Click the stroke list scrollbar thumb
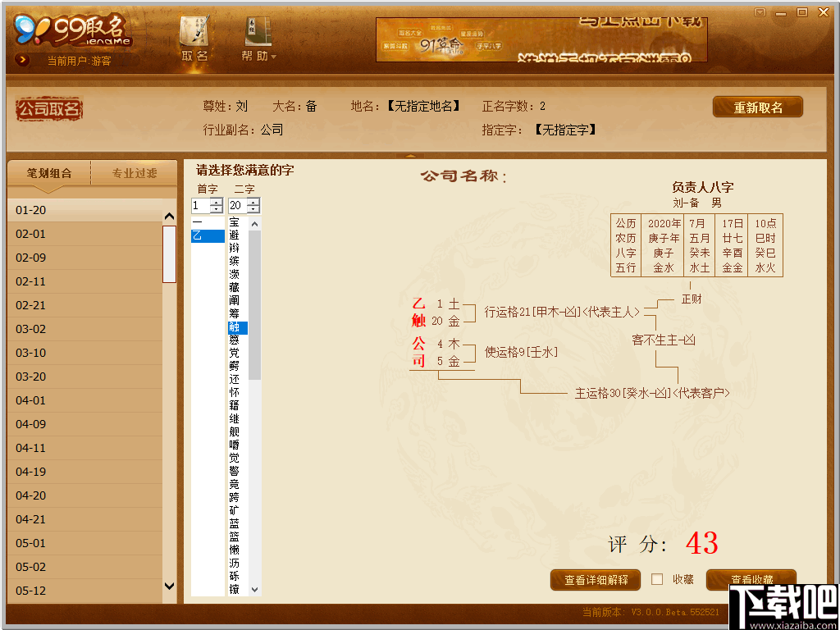Image resolution: width=840 pixels, height=630 pixels. coord(169,254)
